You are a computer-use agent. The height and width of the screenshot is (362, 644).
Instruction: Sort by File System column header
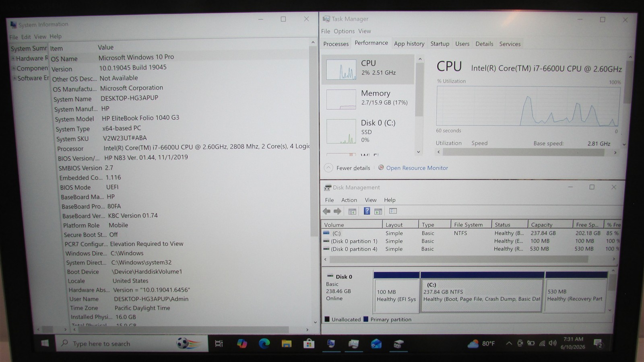(471, 224)
